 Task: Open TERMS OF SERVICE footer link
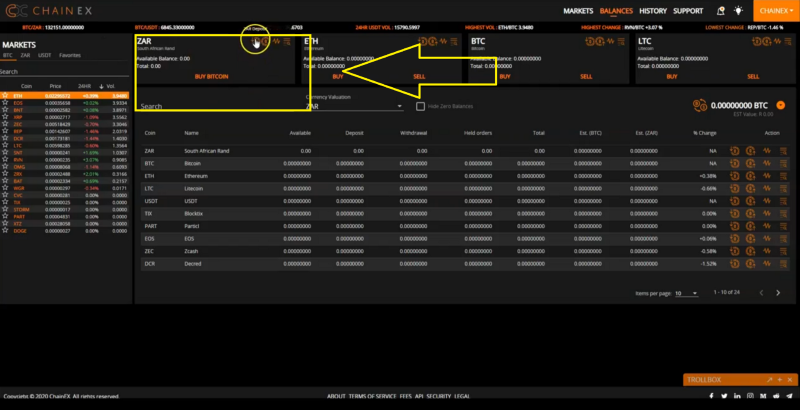(372, 396)
